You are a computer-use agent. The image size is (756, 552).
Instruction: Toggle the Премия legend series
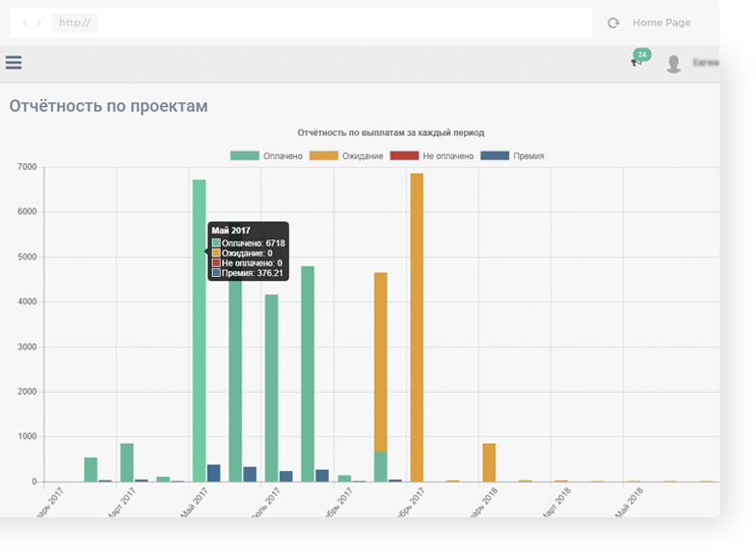click(x=512, y=156)
